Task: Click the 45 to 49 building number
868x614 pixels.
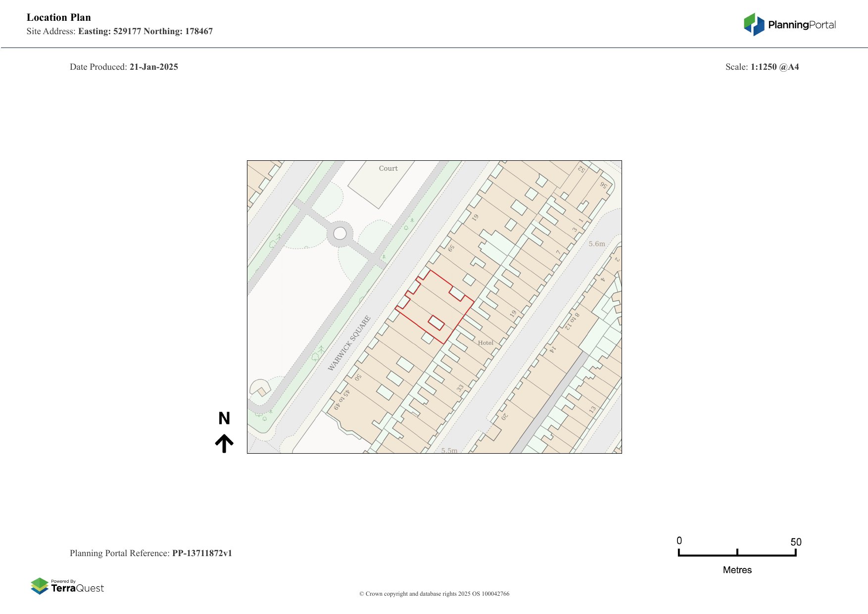Action: [x=341, y=399]
